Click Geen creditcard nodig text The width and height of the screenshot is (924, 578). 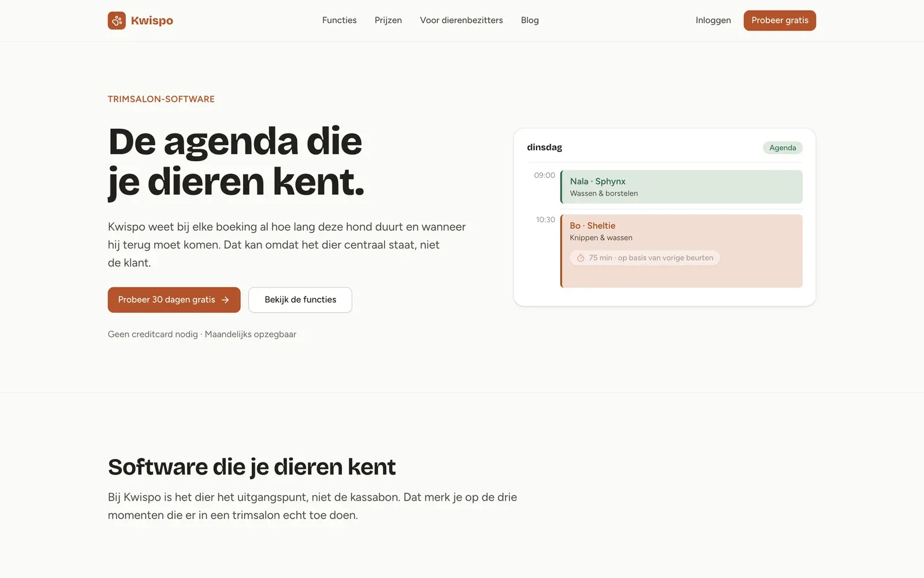[x=152, y=334]
